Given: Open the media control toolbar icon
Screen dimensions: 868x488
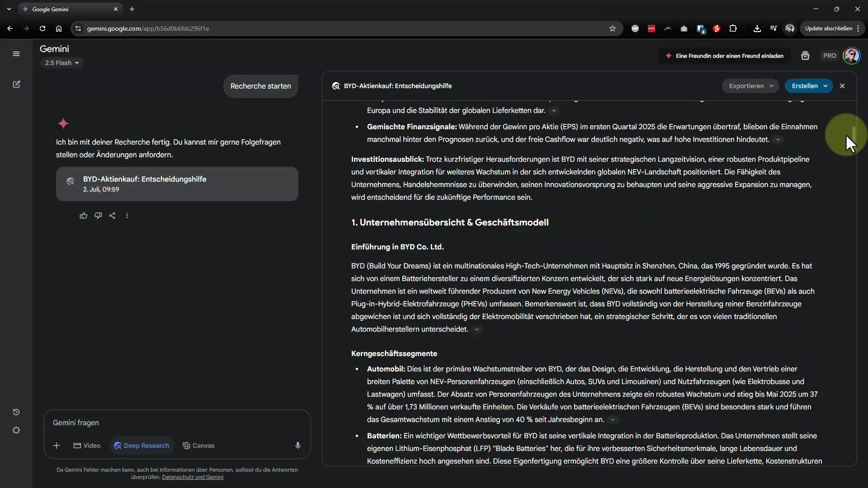Looking at the screenshot, I should tap(774, 28).
